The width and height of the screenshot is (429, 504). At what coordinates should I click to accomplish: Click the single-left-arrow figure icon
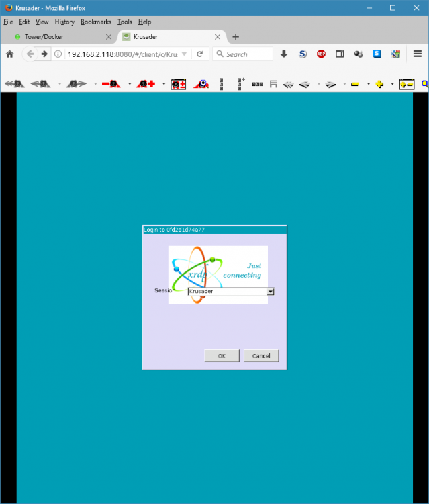[x=40, y=84]
